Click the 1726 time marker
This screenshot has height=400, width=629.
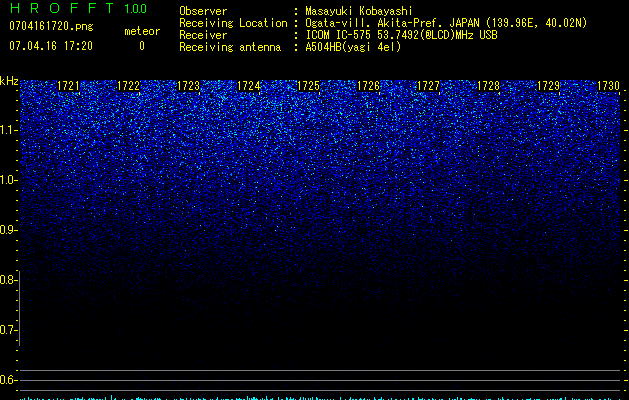[x=369, y=86]
